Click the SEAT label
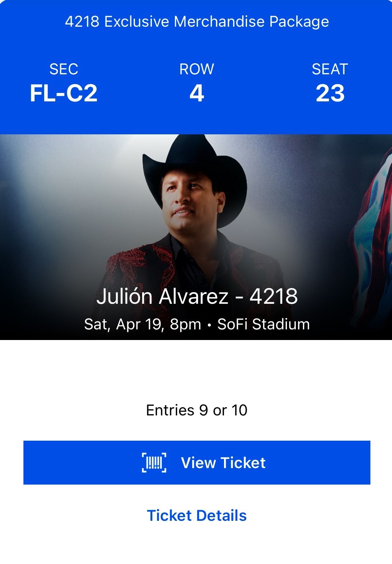 coord(330,69)
